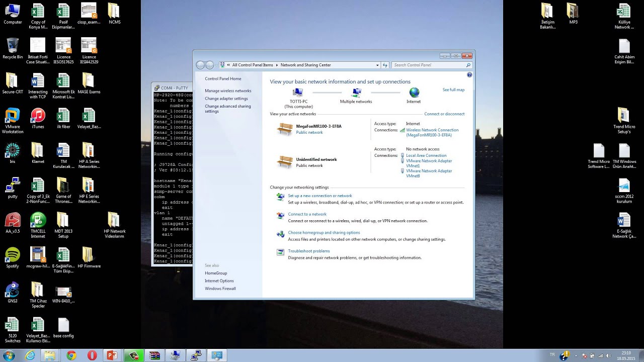Click the MegaFonMR100-3-EF8A bench network icon
The height and width of the screenshot is (362, 644).
[x=285, y=129]
